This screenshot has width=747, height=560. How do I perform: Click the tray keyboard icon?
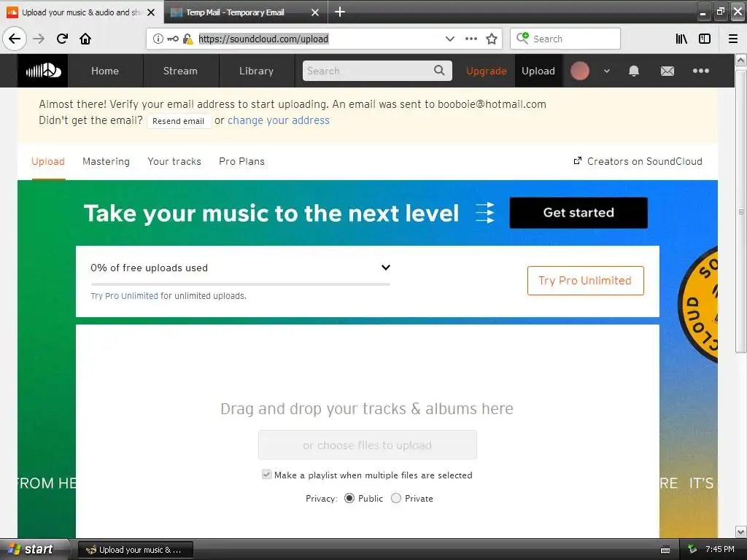coord(665,550)
